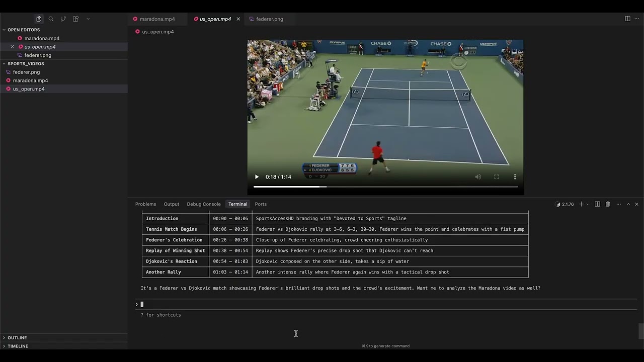This screenshot has height=362, width=644.
Task: Open terminal panel more actions
Action: [618, 204]
